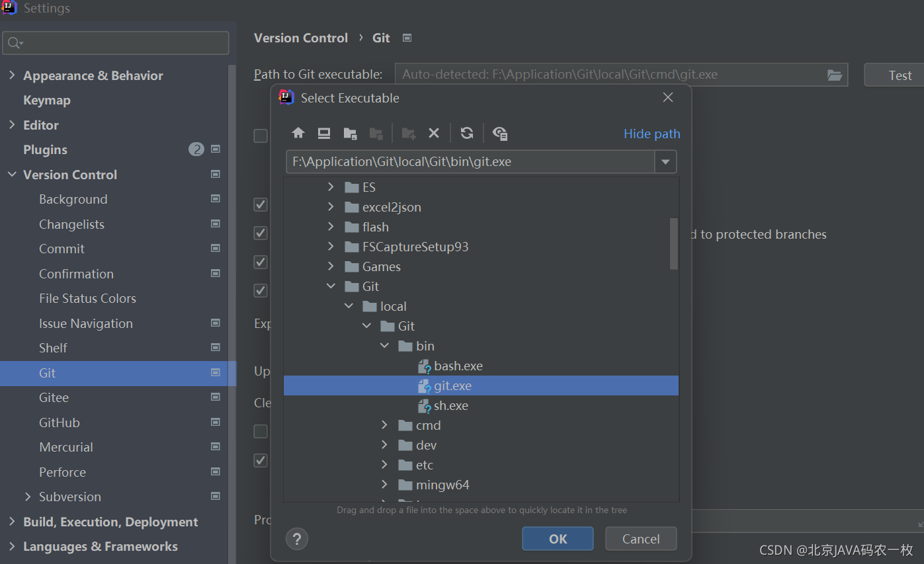This screenshot has width=924, height=564.
Task: Collapse the Version Control section
Action: pyautogui.click(x=12, y=175)
